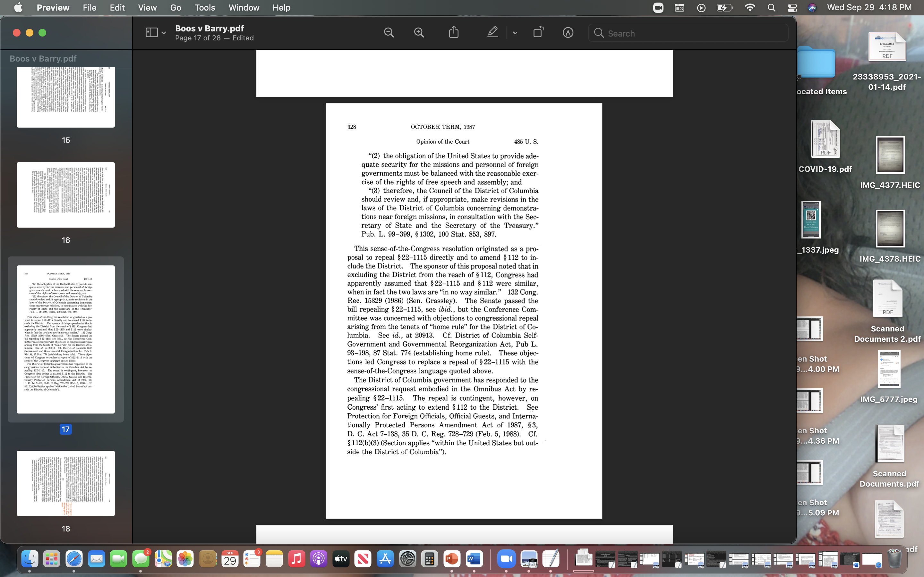Click the Boos v Barry.pdf window title
The width and height of the screenshot is (924, 577).
[x=209, y=28]
